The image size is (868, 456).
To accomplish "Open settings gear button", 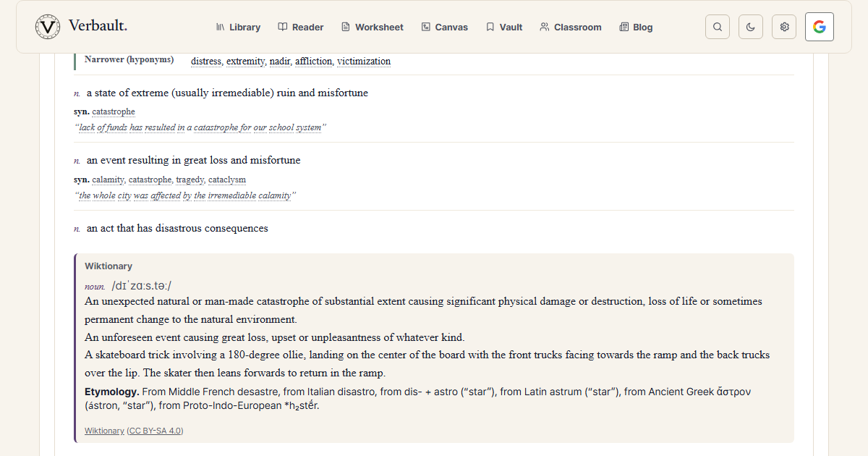I will pyautogui.click(x=784, y=27).
